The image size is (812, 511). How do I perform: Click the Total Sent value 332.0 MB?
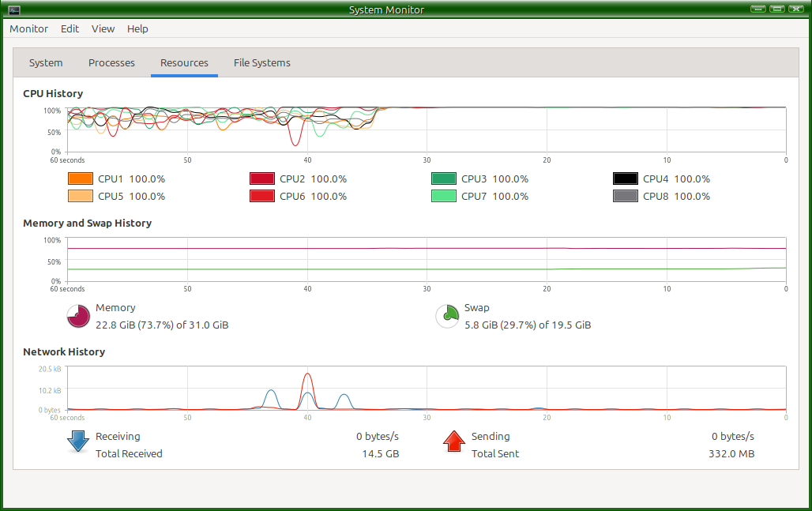pyautogui.click(x=731, y=454)
